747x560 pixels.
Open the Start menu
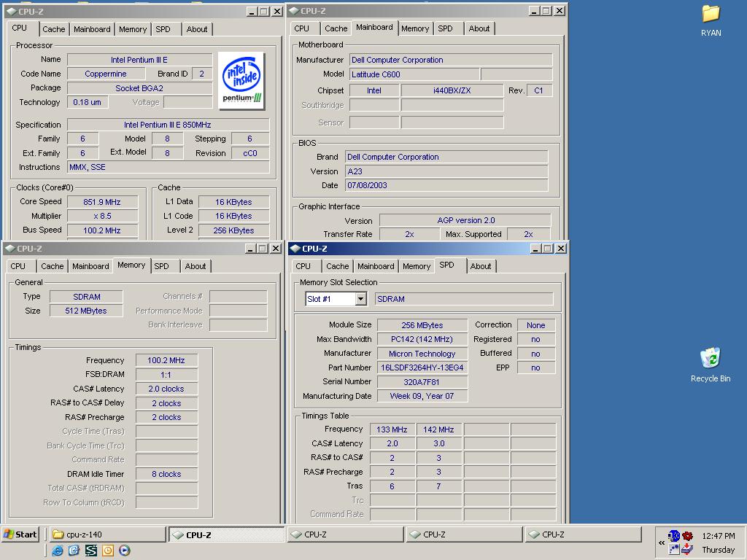[x=20, y=534]
